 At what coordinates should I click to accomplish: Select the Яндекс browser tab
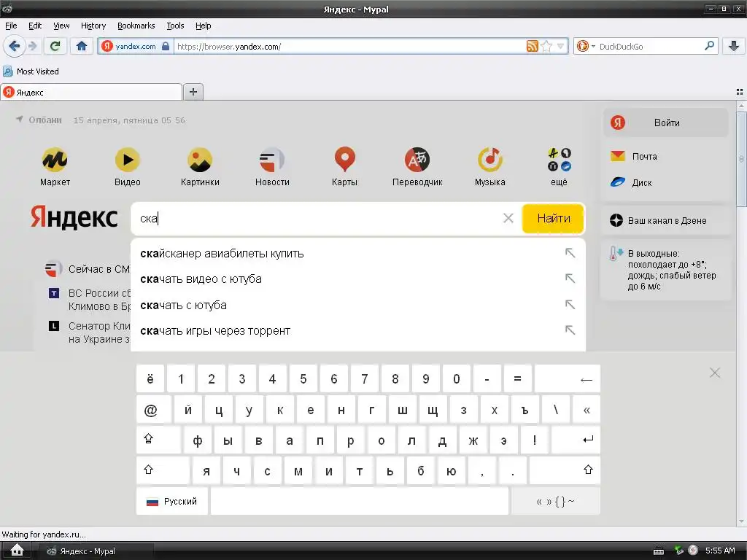pos(91,93)
